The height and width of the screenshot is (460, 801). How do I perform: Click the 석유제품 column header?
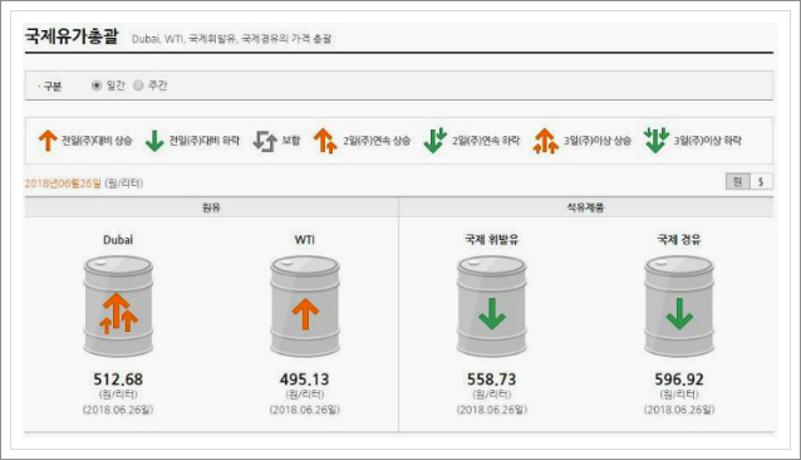585,208
